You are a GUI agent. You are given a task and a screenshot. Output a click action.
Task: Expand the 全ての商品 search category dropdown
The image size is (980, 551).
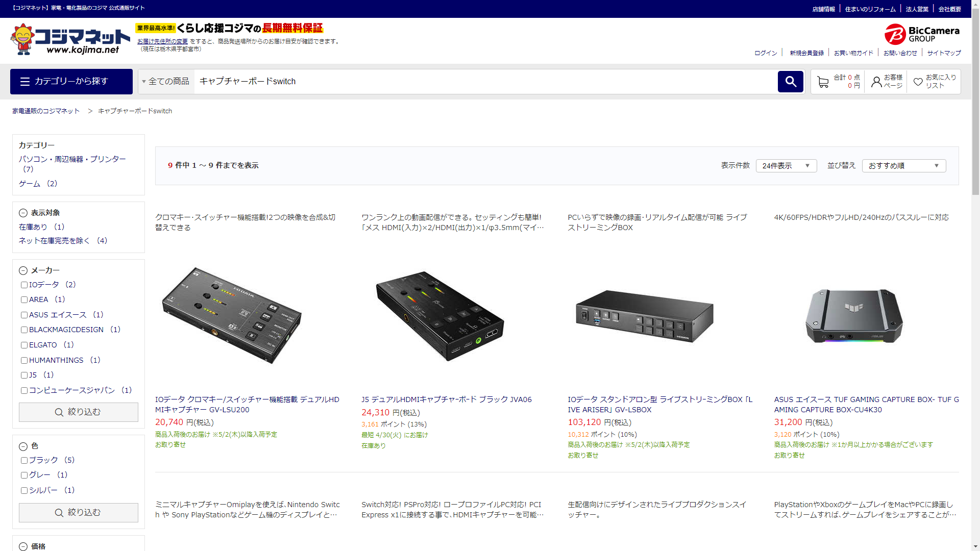click(x=166, y=82)
